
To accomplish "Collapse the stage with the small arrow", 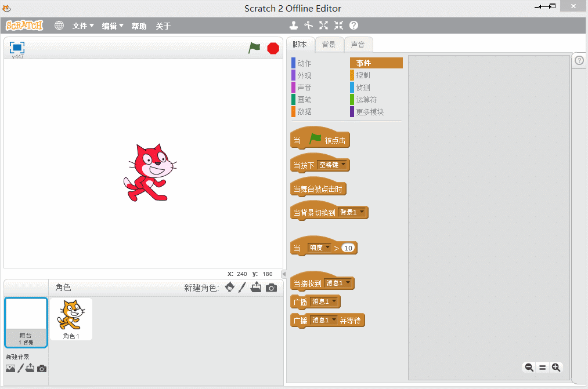I will pyautogui.click(x=284, y=274).
